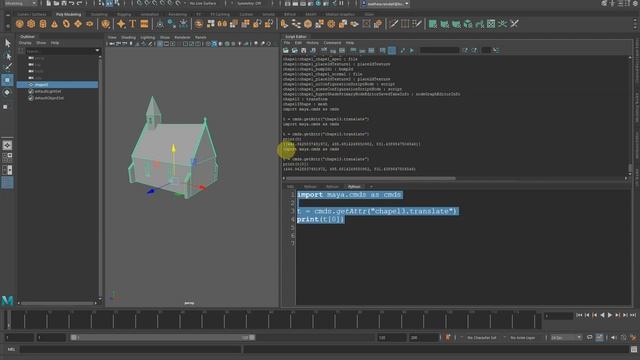Click the SVG shelf icon beside Type

(x=144, y=24)
